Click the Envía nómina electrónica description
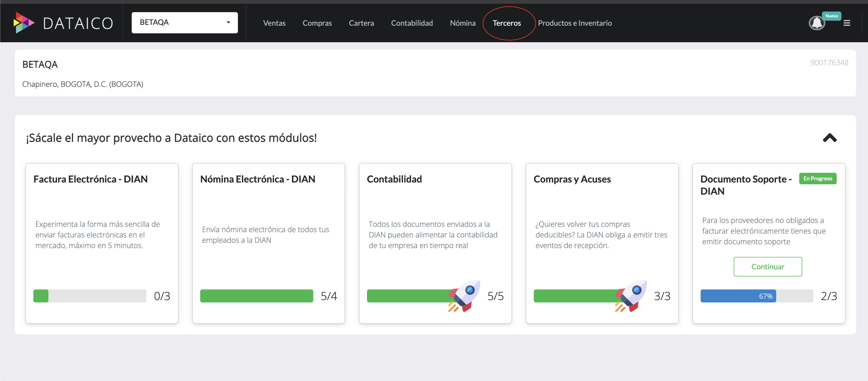 click(265, 235)
